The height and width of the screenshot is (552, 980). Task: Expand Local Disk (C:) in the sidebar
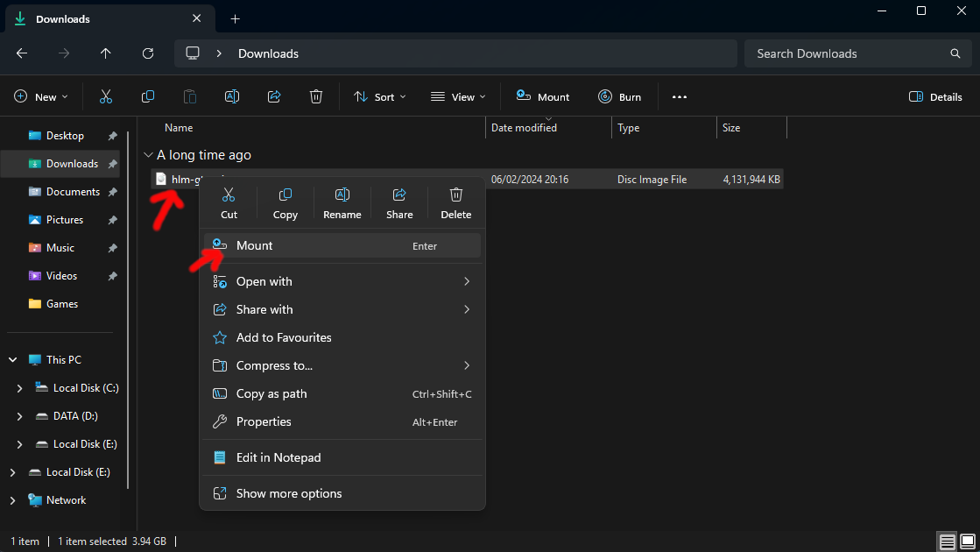click(19, 388)
